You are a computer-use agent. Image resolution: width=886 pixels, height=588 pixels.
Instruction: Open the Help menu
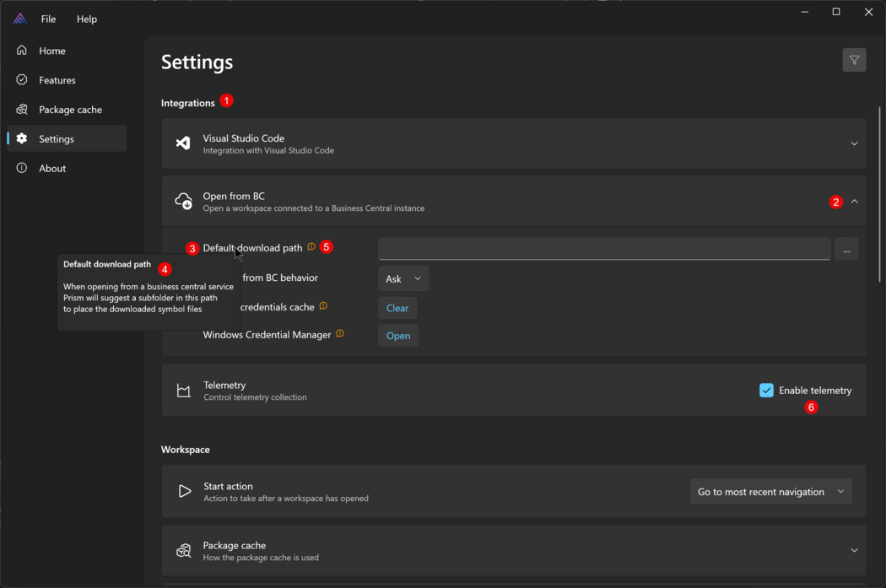87,19
